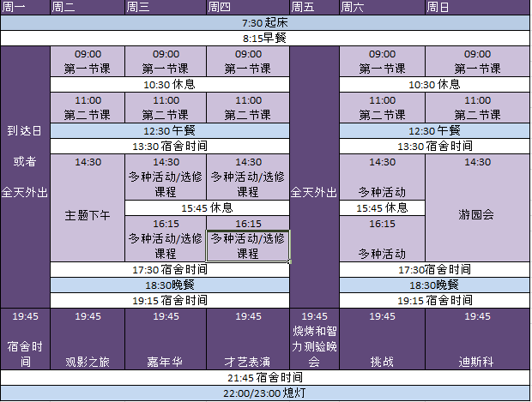The image size is (532, 402).
Task: Click the 22:00/23:00 熄灯 row
Action: [x=265, y=393]
